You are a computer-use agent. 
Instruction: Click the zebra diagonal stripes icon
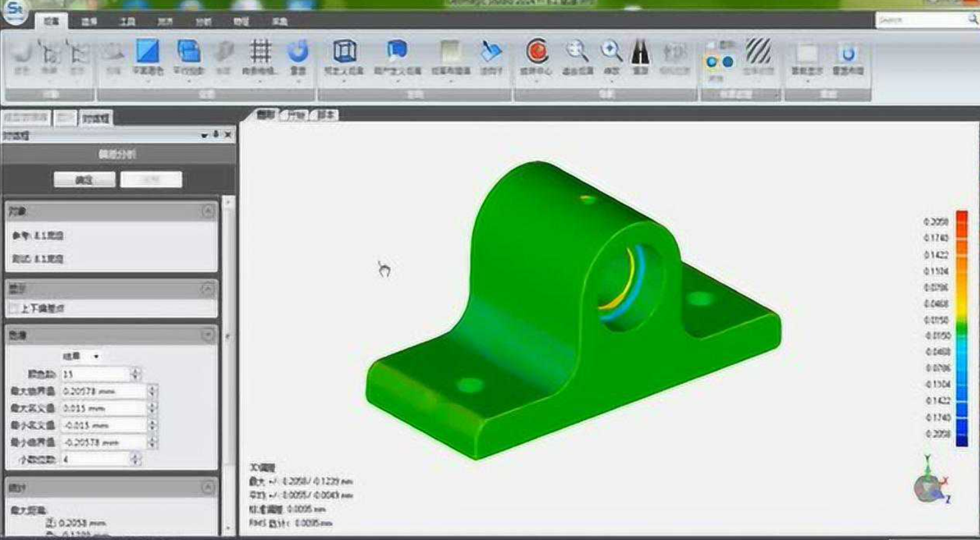(758, 51)
